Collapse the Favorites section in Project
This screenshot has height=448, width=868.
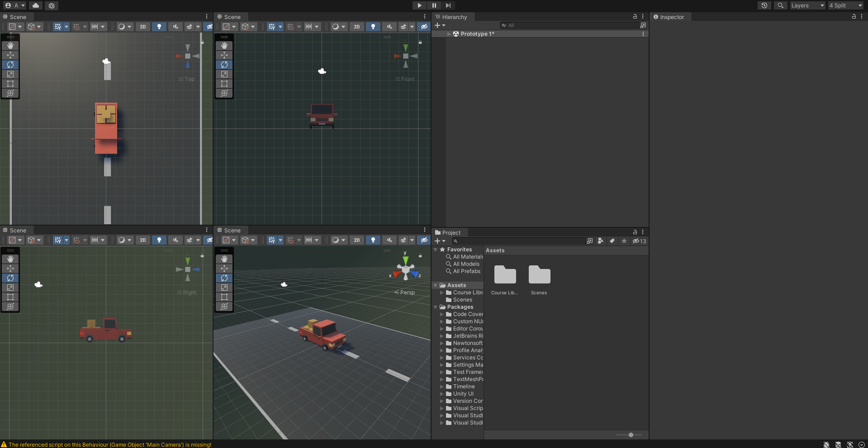(x=436, y=250)
